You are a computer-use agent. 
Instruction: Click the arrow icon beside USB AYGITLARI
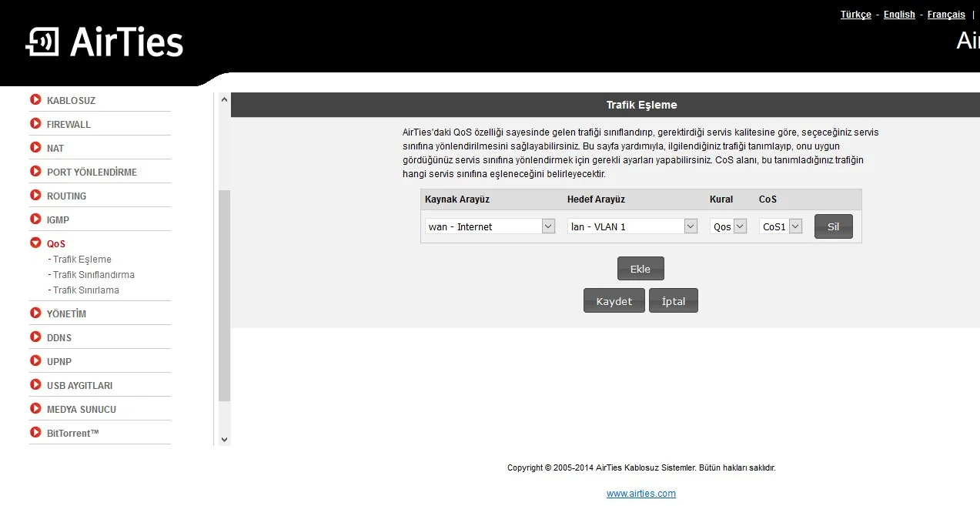[x=35, y=384]
